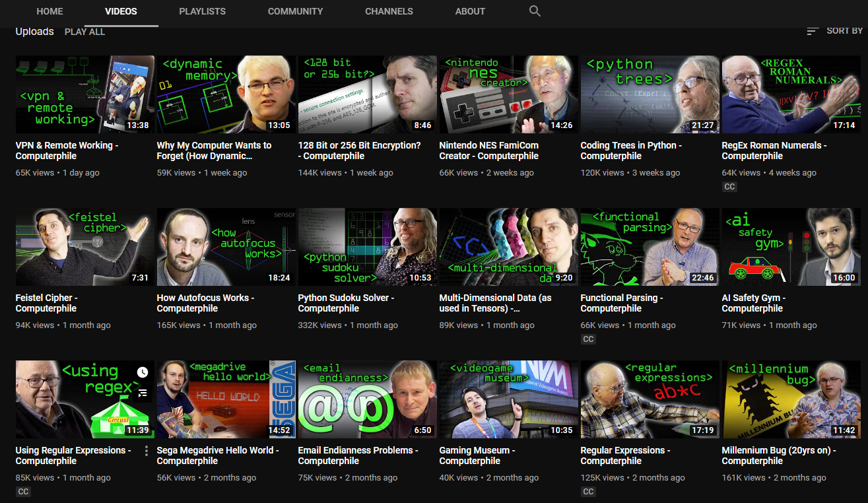
Task: Open the dynamic memory video thumbnail
Action: click(226, 94)
